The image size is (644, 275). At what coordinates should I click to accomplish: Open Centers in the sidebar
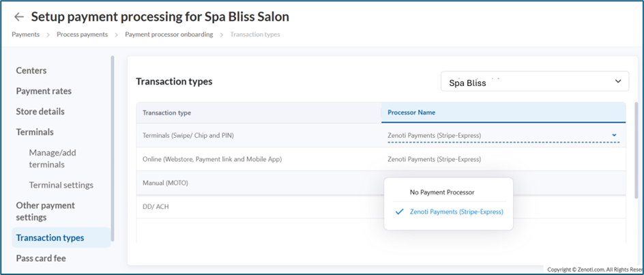coord(31,70)
